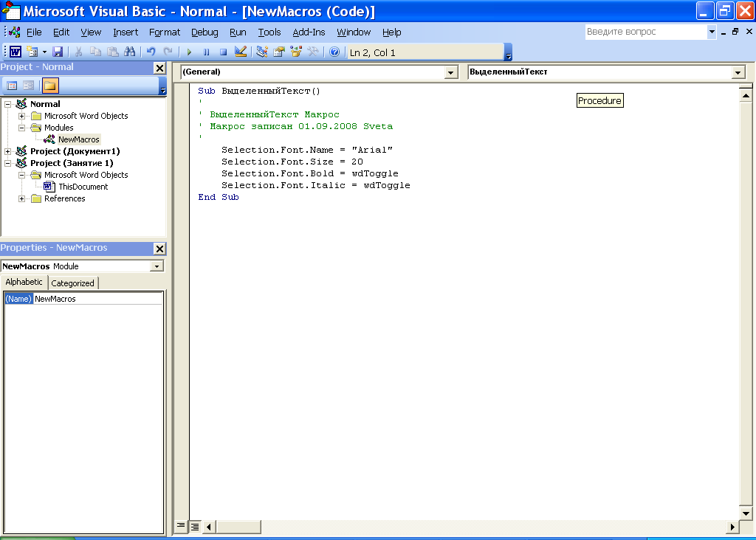Run macro with green play icon

(x=189, y=52)
